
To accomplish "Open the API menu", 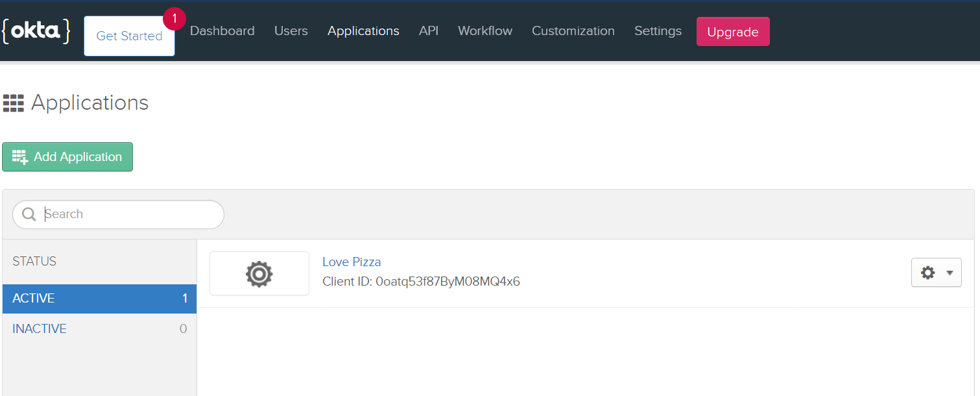I will 429,31.
